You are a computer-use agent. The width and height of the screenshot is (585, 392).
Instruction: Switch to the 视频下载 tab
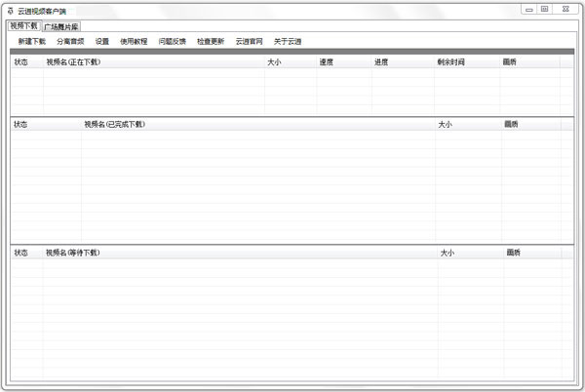click(23, 26)
